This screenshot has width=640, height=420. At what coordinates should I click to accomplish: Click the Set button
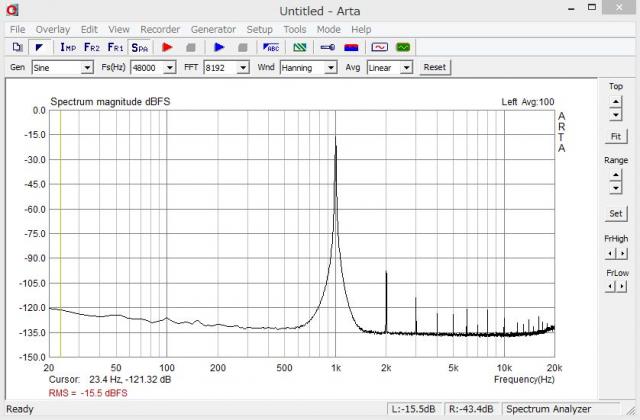tap(616, 213)
